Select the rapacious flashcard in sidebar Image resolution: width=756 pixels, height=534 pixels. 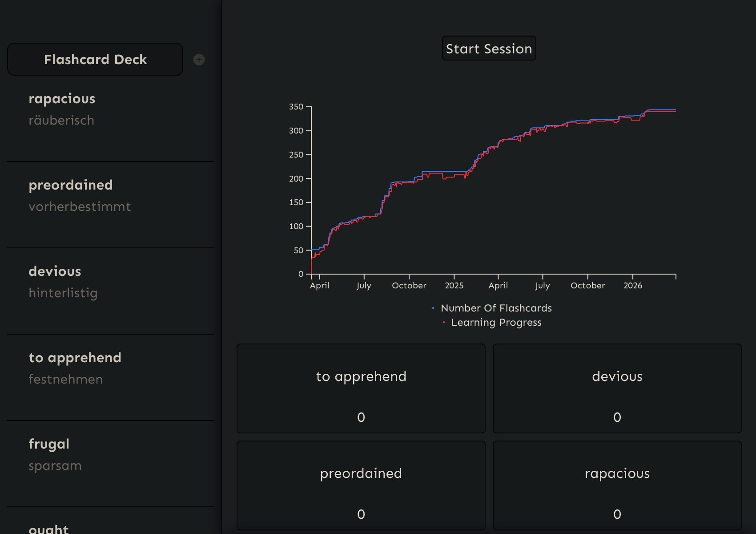[111, 119]
